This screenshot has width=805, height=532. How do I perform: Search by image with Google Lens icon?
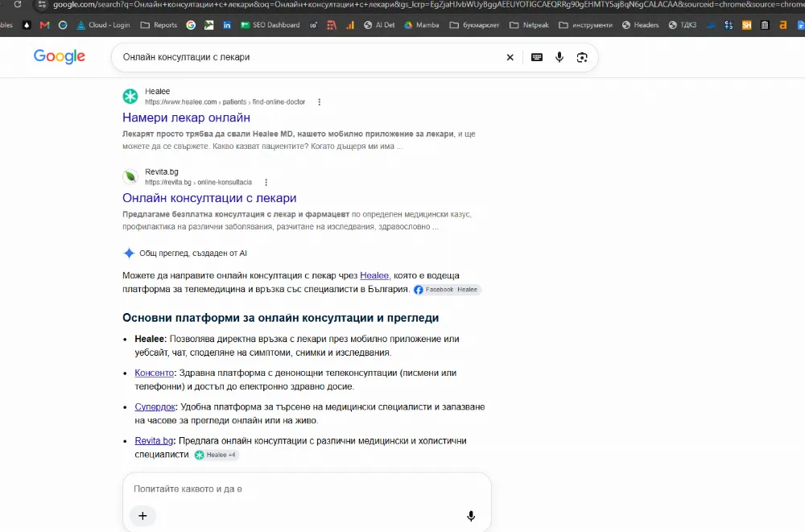click(582, 57)
